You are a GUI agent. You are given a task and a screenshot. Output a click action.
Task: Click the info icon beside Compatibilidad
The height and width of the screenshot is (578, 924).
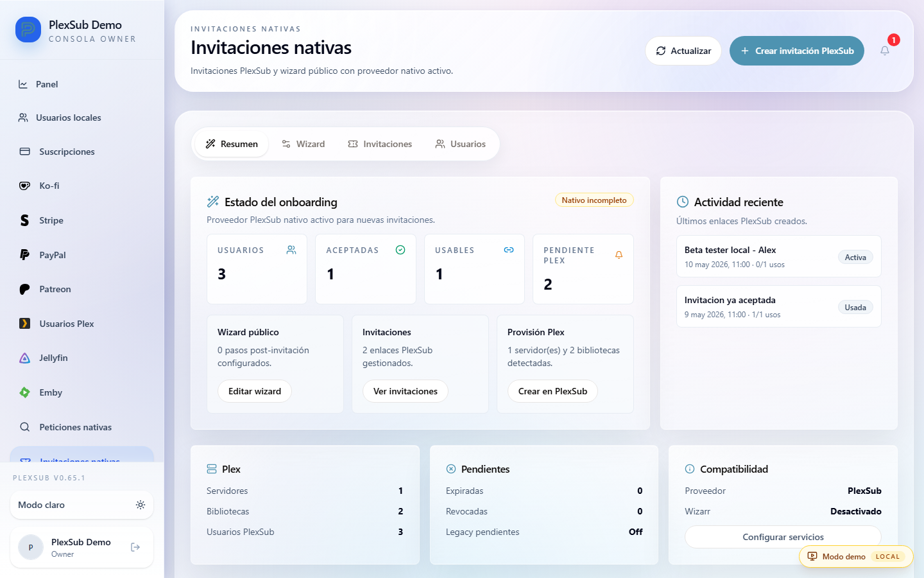click(x=690, y=469)
